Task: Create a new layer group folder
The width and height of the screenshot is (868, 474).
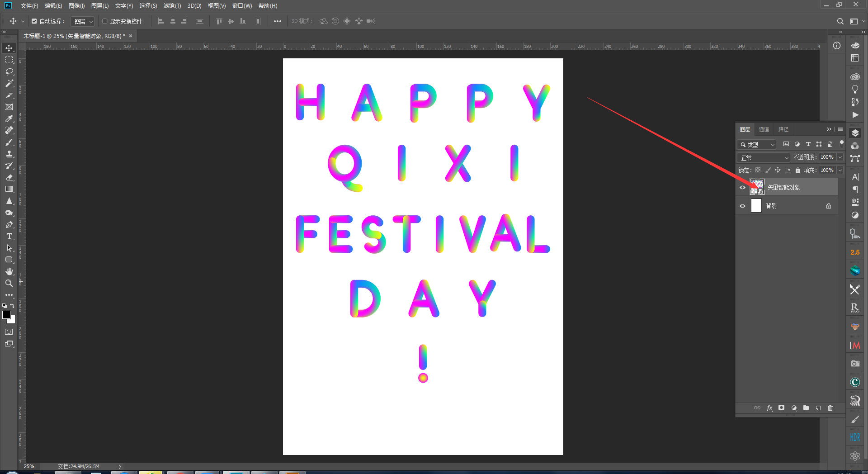Action: pos(806,408)
